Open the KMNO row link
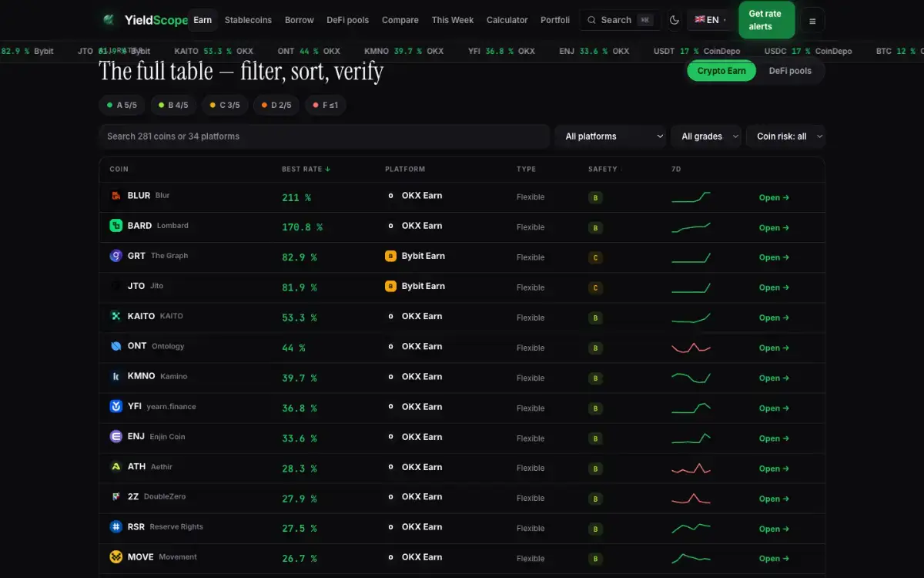Screen dimensions: 924x578 pyautogui.click(x=774, y=378)
